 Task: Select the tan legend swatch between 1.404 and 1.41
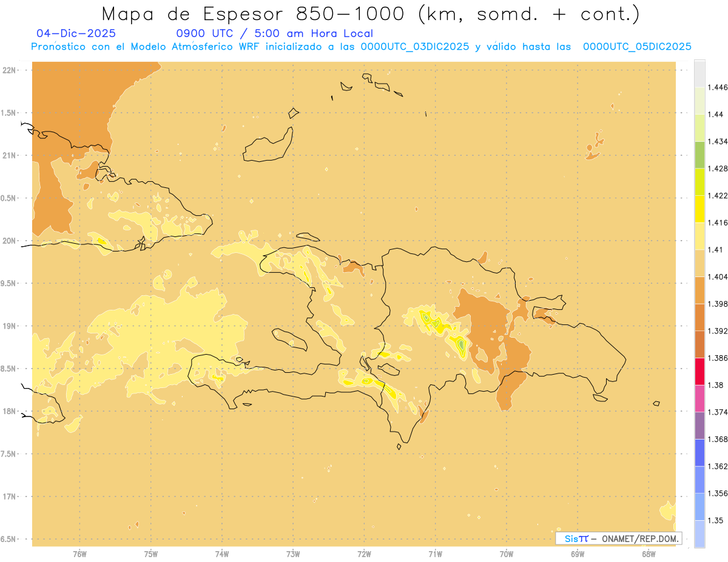click(x=699, y=263)
